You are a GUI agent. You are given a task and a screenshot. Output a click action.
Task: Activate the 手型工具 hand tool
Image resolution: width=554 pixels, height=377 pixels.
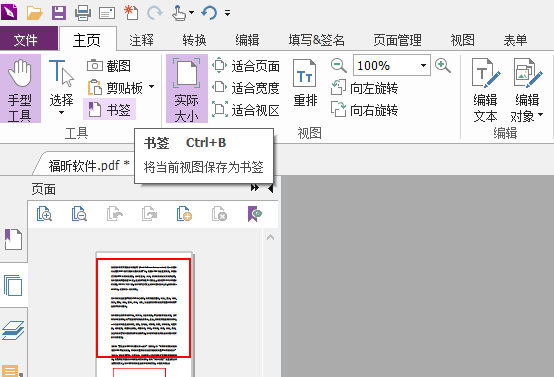[20, 88]
